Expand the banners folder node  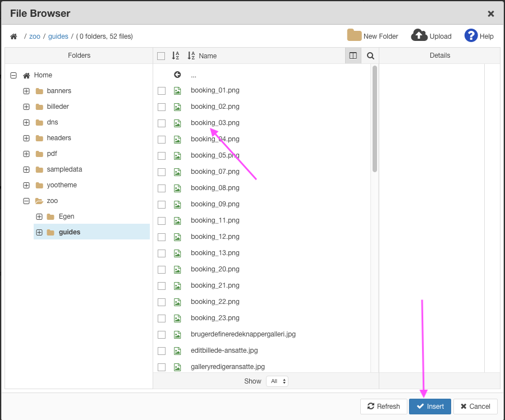(x=26, y=91)
